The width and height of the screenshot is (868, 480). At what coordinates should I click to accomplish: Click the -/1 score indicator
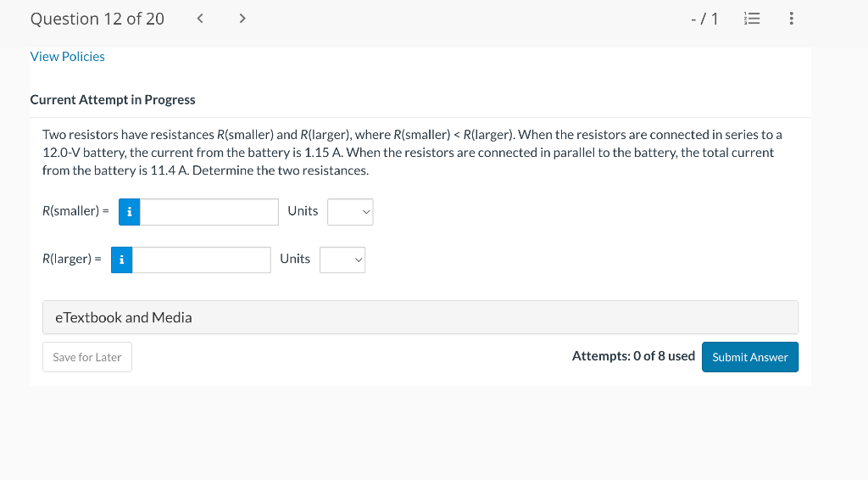[704, 19]
